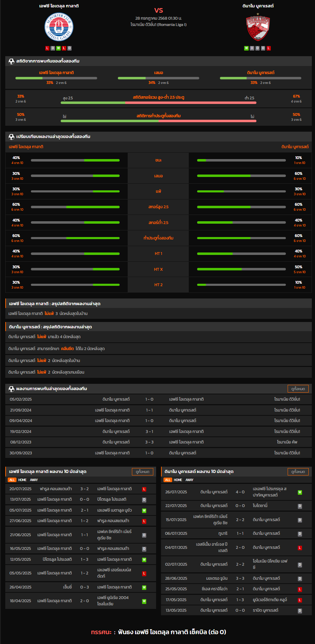Click the 08/12/2023 Romania Cup result row
The height and width of the screenshot is (644, 315).
pos(159,442)
